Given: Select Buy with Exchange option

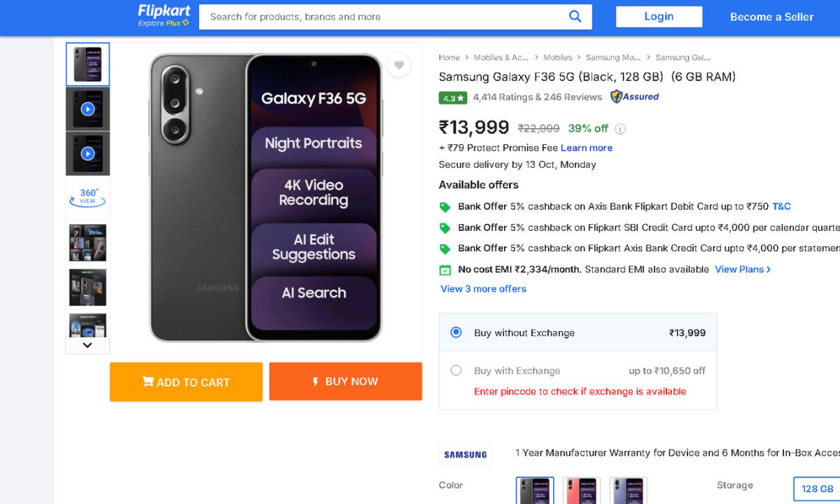Looking at the screenshot, I should pyautogui.click(x=456, y=370).
